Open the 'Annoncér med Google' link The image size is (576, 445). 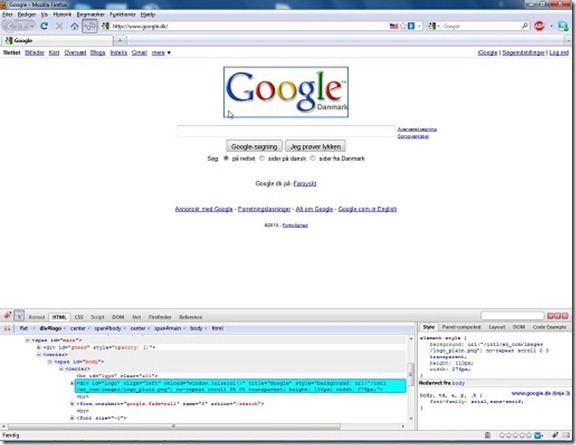click(204, 209)
